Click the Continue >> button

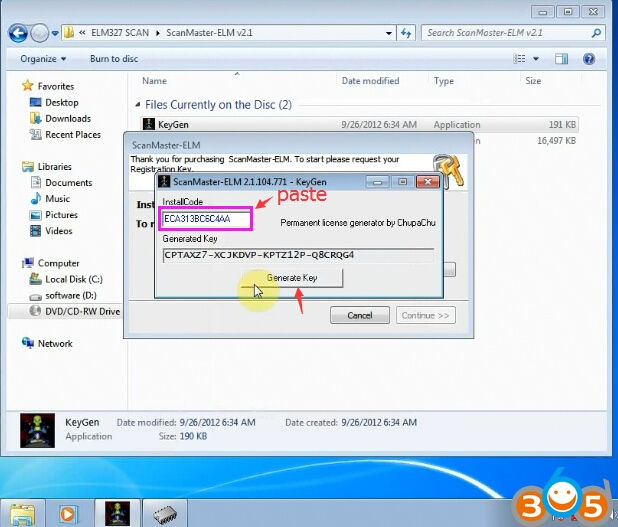tap(425, 315)
